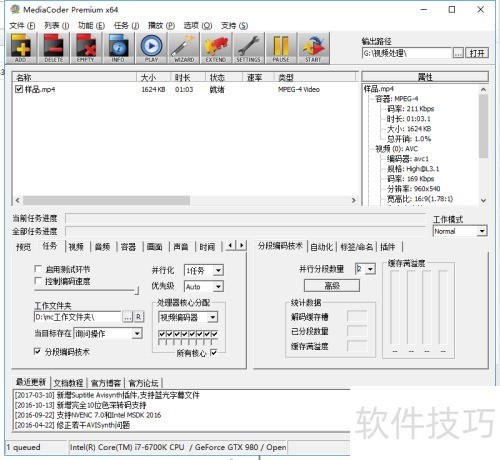
Task: Click the PLAY toolbar icon
Action: click(x=151, y=48)
